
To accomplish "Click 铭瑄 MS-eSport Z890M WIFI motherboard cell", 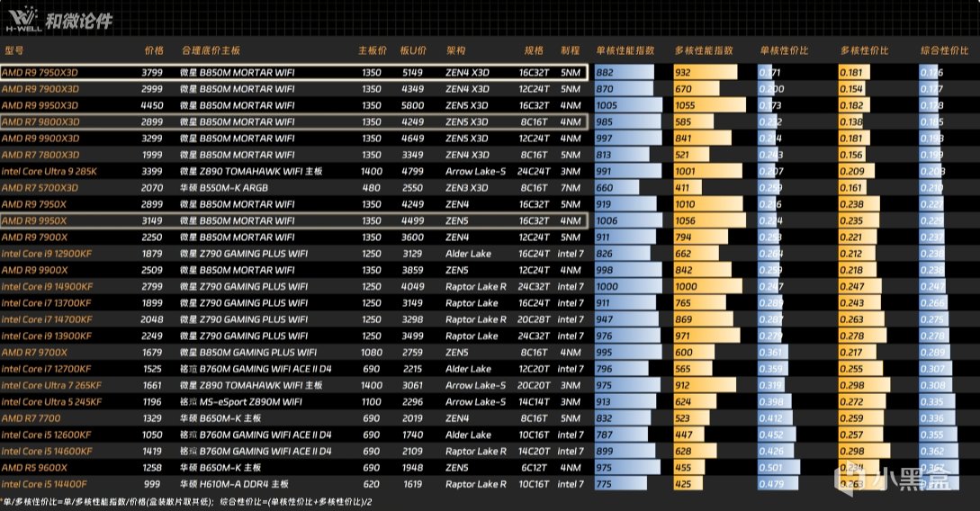I will 241,401.
